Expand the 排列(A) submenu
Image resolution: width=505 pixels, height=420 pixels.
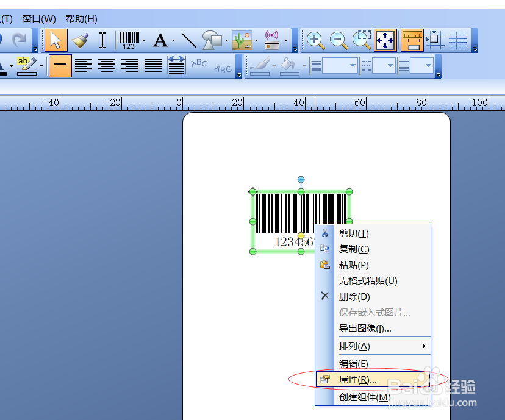pyautogui.click(x=373, y=346)
